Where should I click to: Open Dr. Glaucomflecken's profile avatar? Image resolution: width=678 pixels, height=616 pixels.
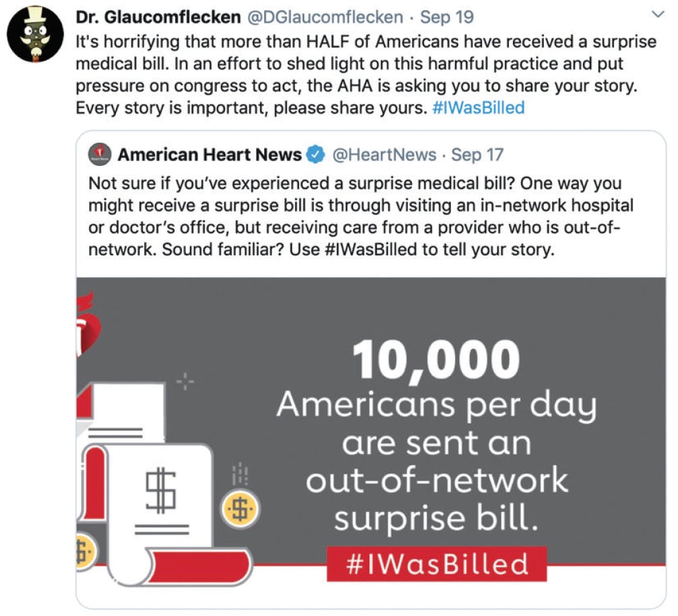[x=35, y=36]
